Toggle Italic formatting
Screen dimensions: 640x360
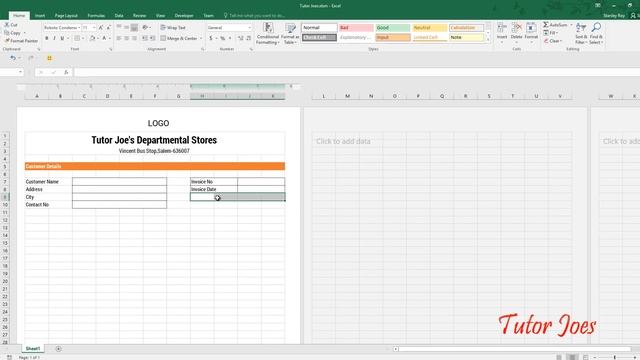(54, 38)
